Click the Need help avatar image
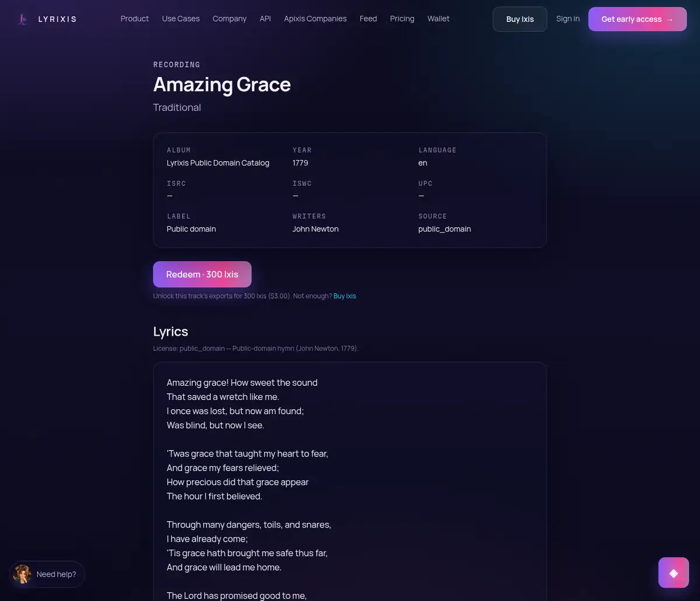 click(x=23, y=574)
